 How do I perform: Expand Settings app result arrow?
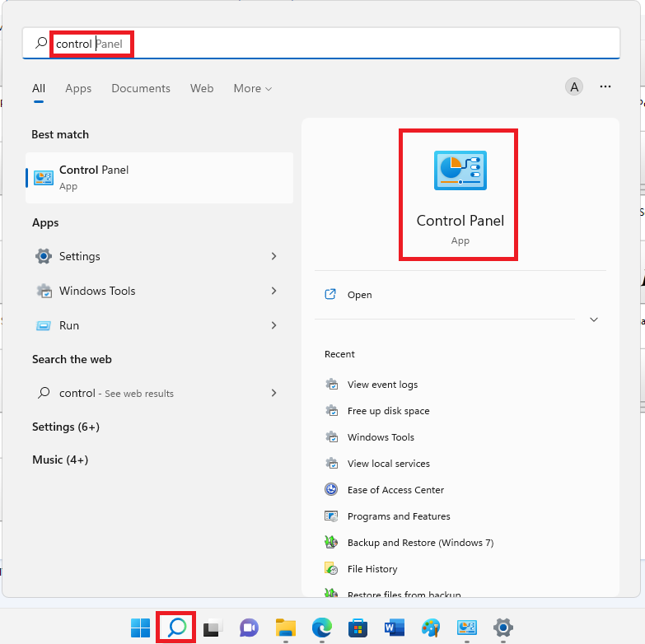pos(274,256)
